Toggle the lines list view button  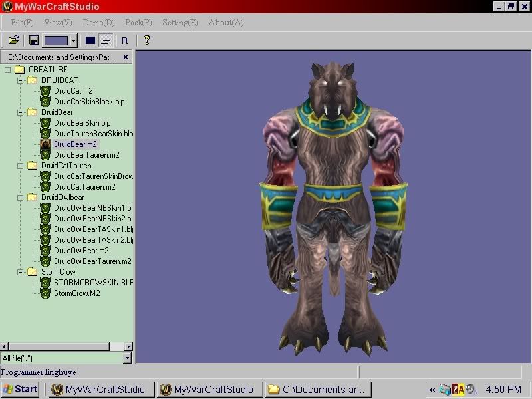coord(106,41)
